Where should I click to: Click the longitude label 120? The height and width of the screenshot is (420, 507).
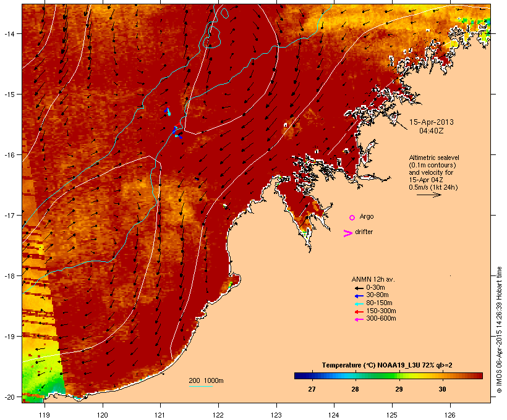103,415
